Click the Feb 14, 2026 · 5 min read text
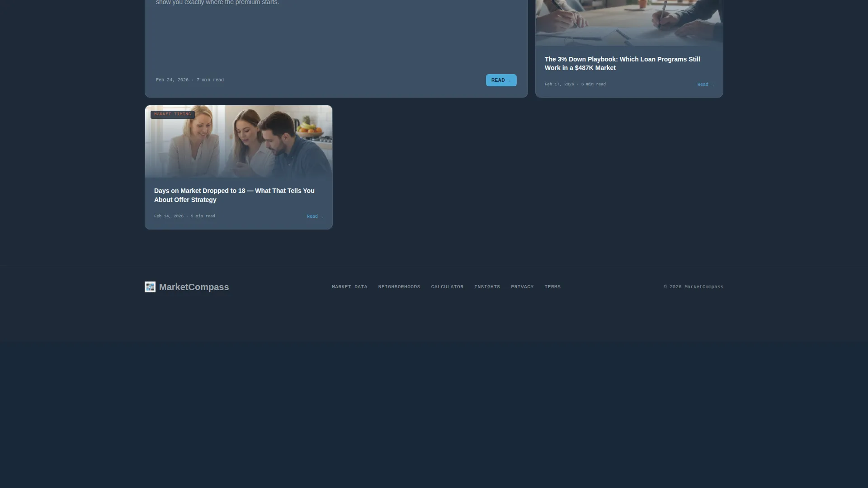Viewport: 868px width, 488px height. click(184, 216)
